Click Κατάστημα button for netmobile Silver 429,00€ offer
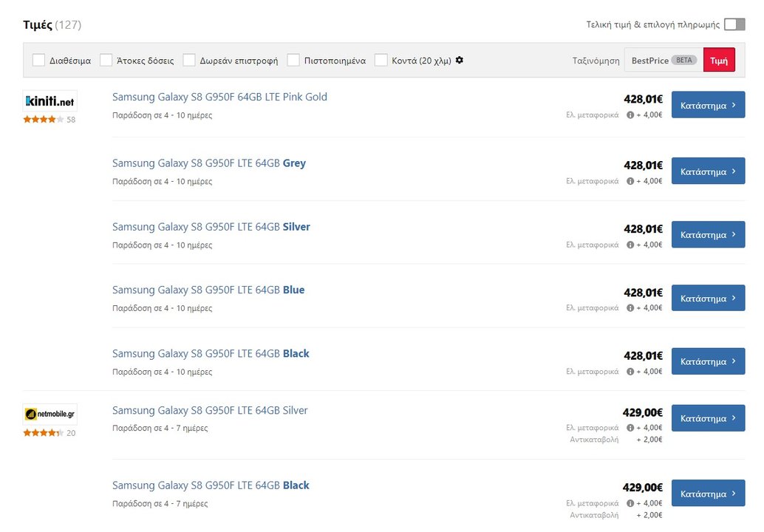Viewport: 764px width, 532px height. 708,418
